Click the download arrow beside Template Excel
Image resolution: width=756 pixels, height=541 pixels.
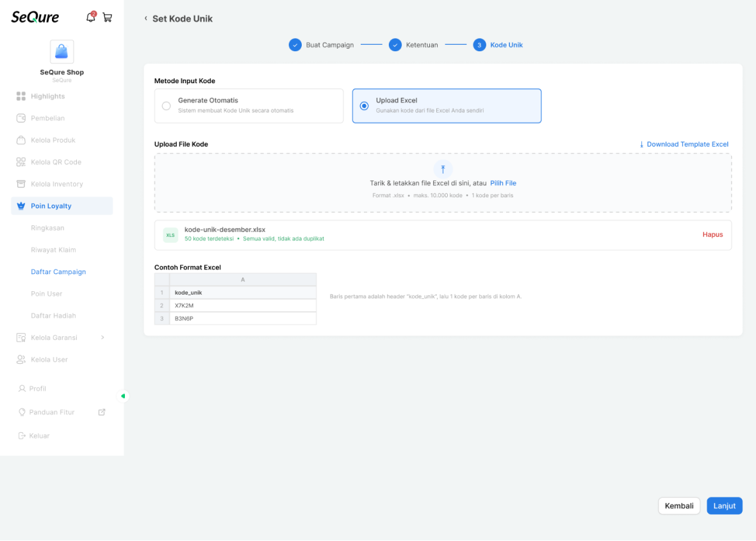(x=641, y=144)
